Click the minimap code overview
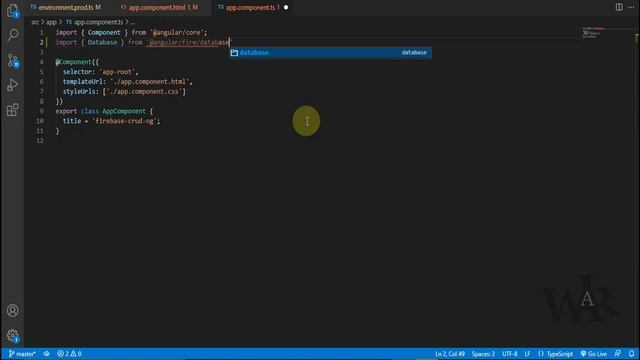 [593, 32]
